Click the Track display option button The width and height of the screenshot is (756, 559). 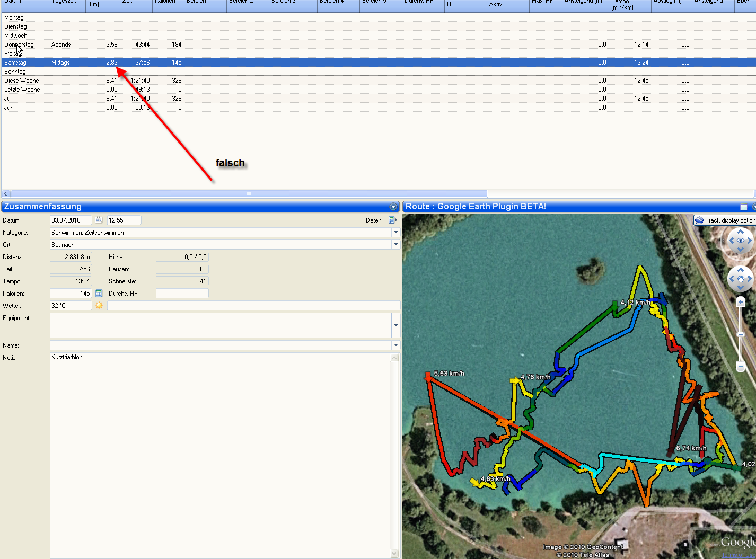coord(725,220)
